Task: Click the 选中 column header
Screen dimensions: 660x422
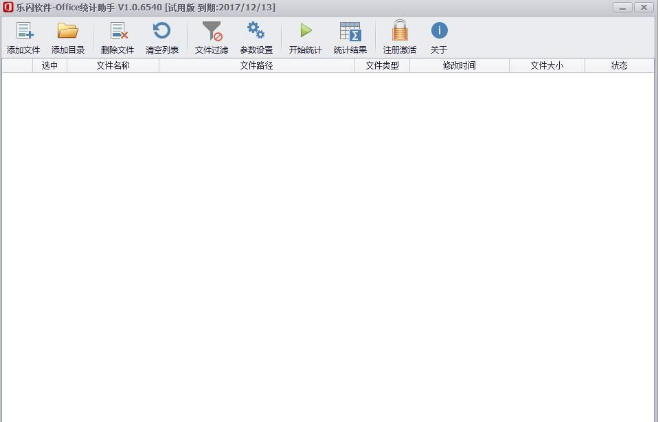Action: [50, 65]
